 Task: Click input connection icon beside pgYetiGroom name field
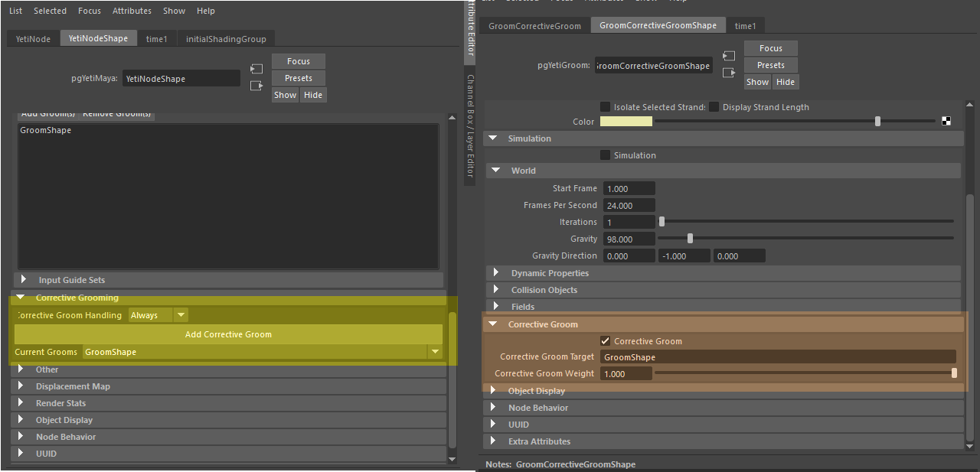tap(729, 57)
